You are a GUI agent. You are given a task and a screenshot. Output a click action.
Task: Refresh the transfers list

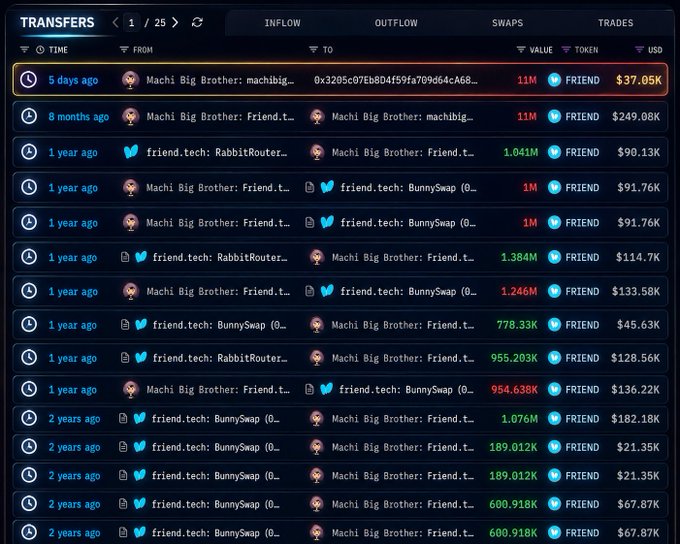pyautogui.click(x=197, y=23)
